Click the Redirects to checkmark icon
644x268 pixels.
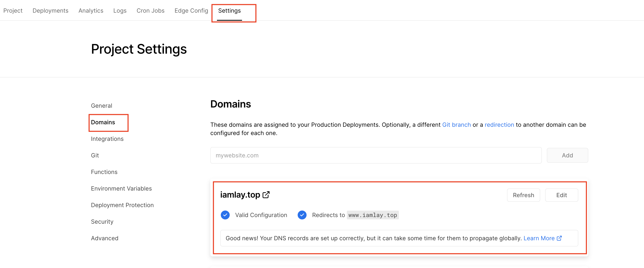302,215
